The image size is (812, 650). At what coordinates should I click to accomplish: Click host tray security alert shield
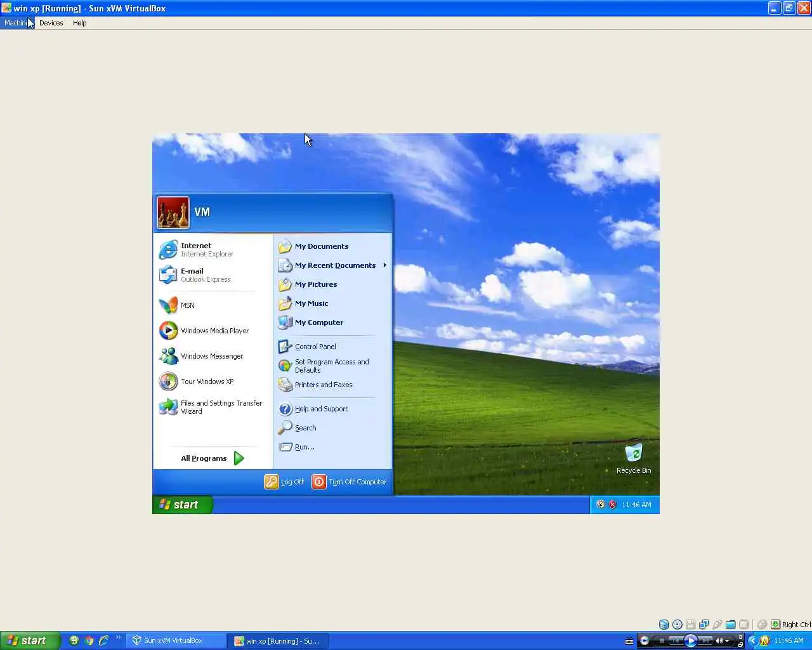[x=765, y=640]
